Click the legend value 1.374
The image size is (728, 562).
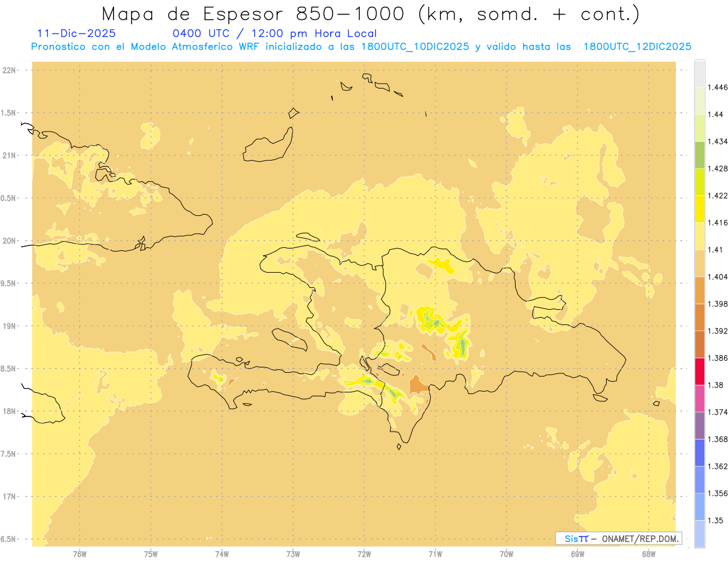pyautogui.click(x=718, y=412)
